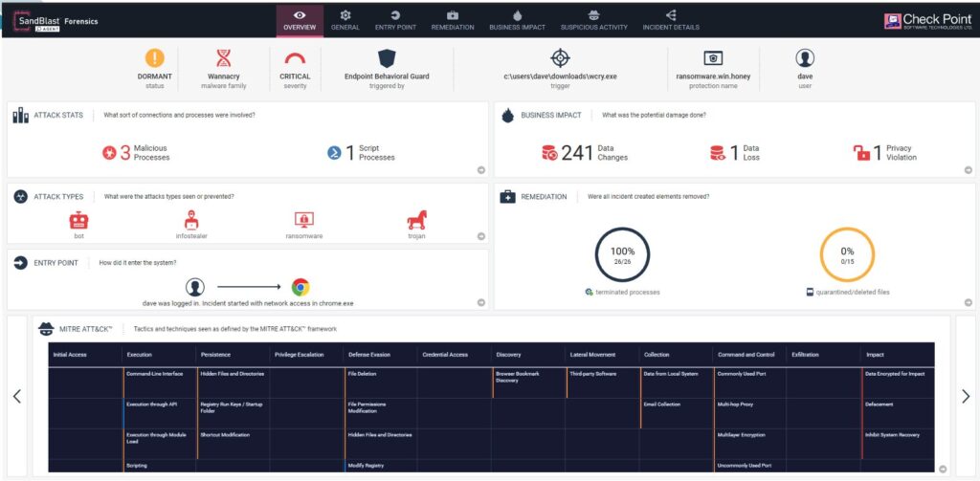Click the Remediation medkit panel icon
Image resolution: width=980 pixels, height=481 pixels.
click(507, 197)
